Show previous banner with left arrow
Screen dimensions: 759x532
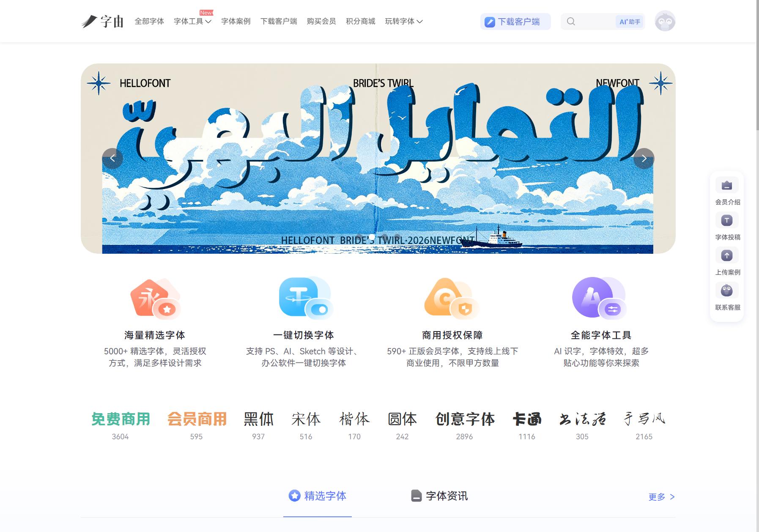[112, 159]
